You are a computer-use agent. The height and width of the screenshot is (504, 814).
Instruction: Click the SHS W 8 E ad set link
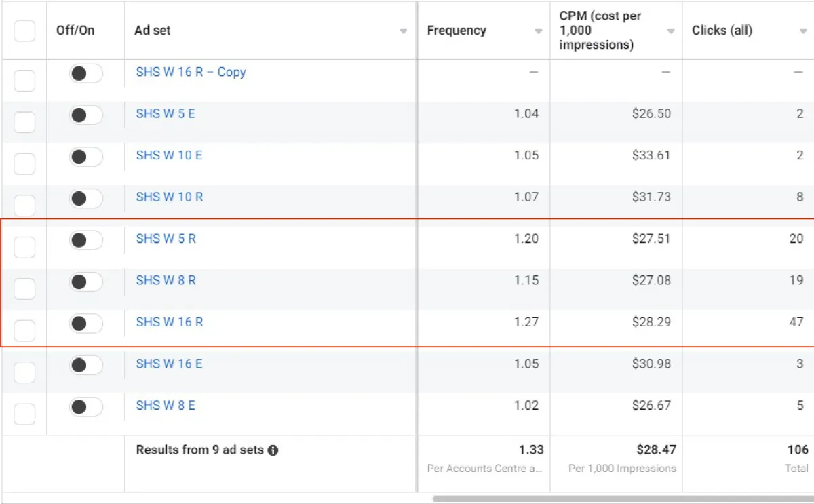[x=165, y=405]
